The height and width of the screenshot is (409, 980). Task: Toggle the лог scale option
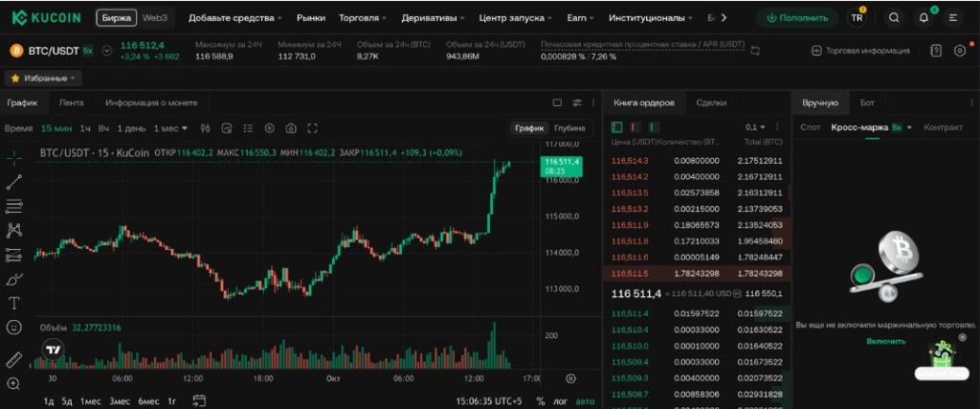(559, 401)
